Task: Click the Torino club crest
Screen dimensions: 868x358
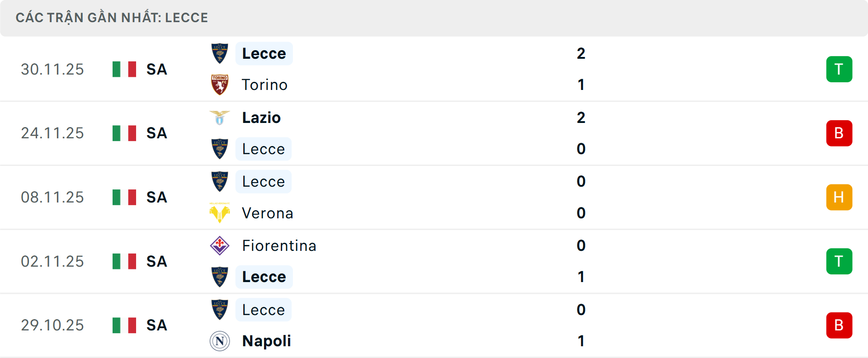Action: 220,85
